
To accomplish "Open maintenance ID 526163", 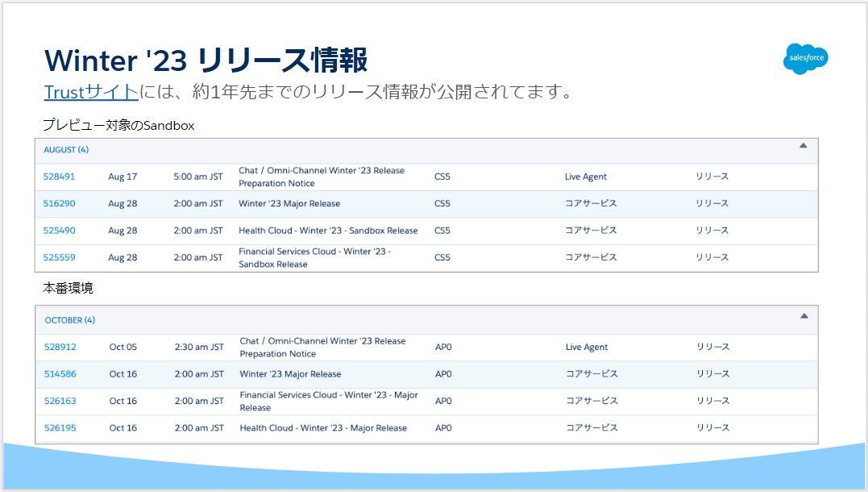I will [60, 401].
